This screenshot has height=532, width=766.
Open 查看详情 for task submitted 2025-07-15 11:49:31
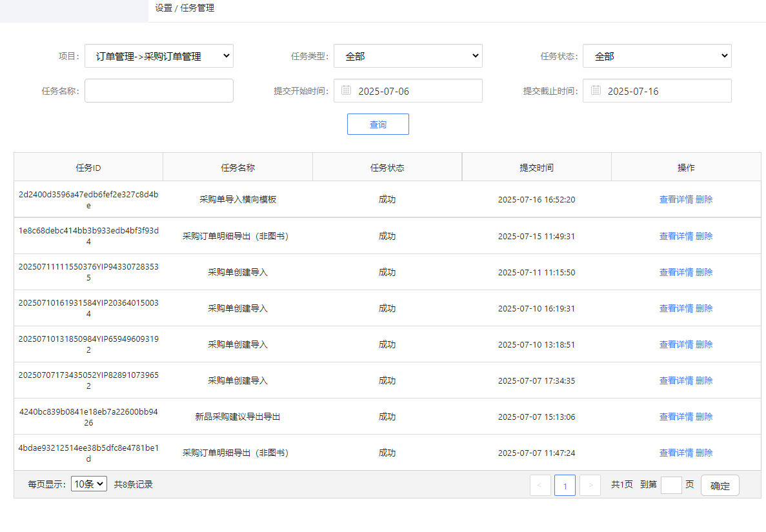click(676, 236)
